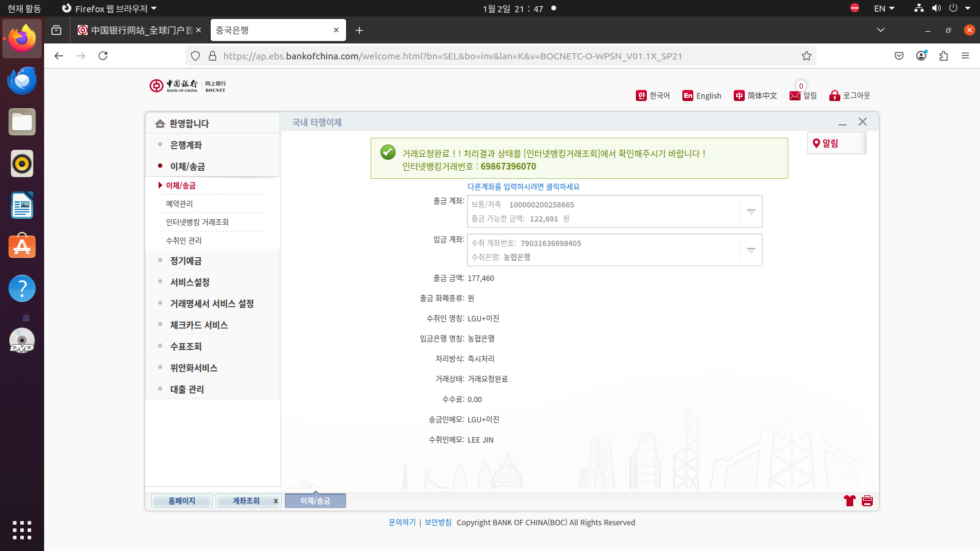The image size is (980, 551).
Task: Expand the 정기예금 sidebar section
Action: pos(186,261)
